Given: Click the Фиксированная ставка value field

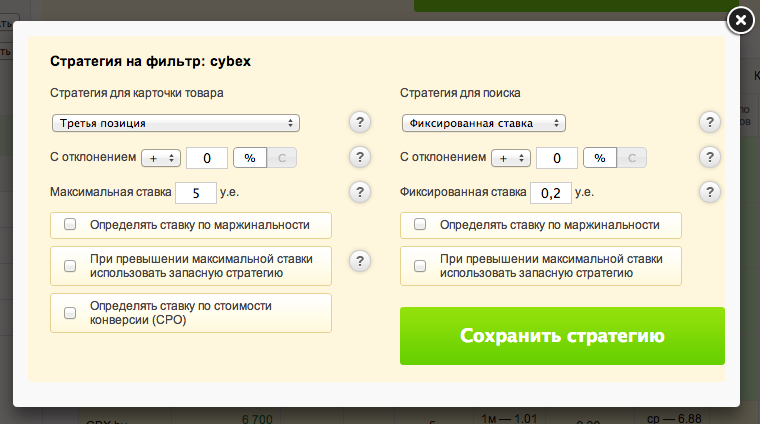Looking at the screenshot, I should click(x=551, y=193).
